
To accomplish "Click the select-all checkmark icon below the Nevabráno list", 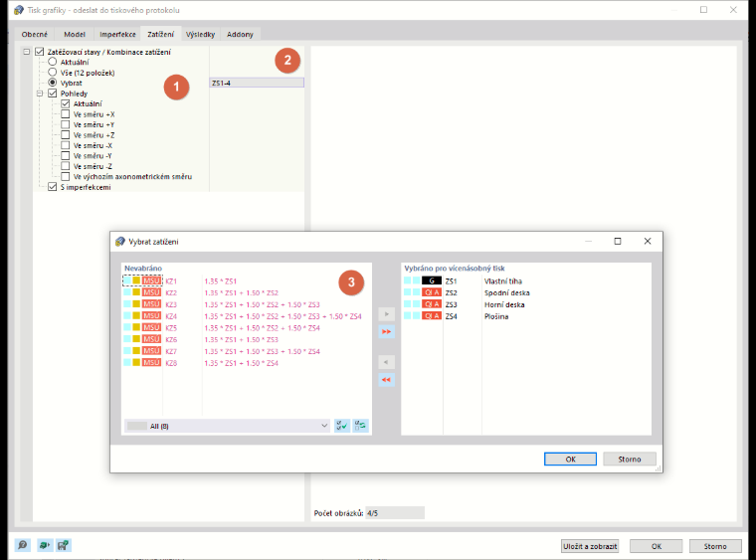I will [x=342, y=426].
